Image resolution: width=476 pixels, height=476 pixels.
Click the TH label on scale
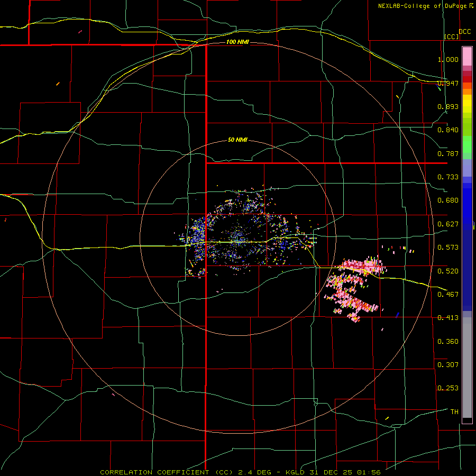point(454,412)
